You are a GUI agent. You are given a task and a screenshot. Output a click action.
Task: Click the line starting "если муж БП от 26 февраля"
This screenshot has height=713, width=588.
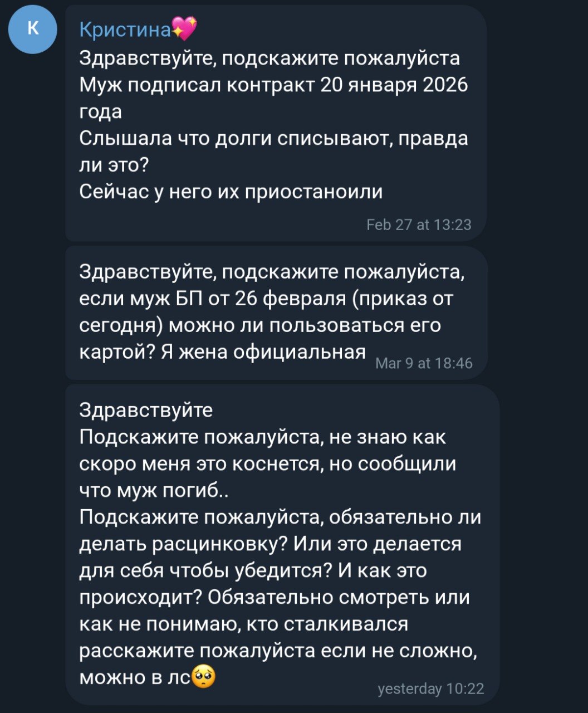tap(266, 299)
